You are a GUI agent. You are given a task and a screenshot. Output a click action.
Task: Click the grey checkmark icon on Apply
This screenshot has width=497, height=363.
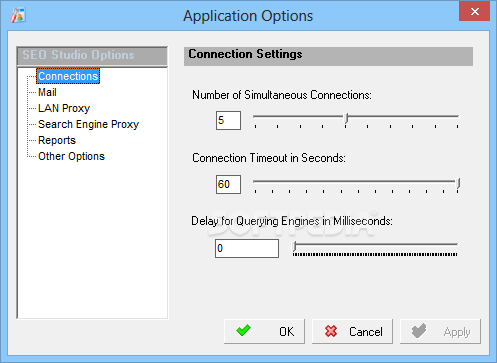click(419, 331)
